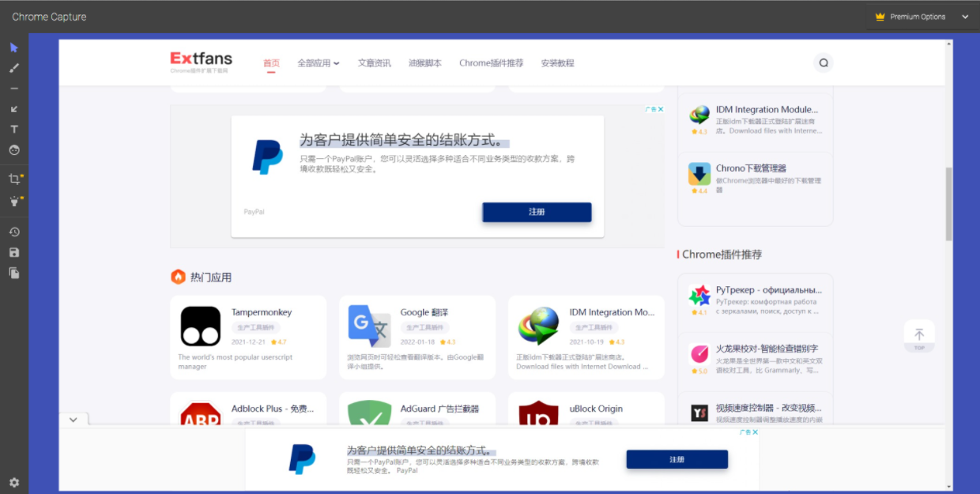Save the capture to disk
This screenshot has width=980, height=494.
pyautogui.click(x=13, y=252)
